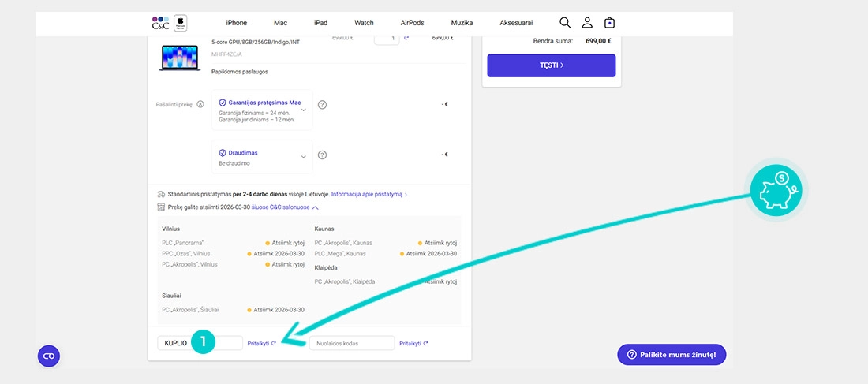Click PC „Akropolis“, Šiauliai store row

tap(233, 310)
